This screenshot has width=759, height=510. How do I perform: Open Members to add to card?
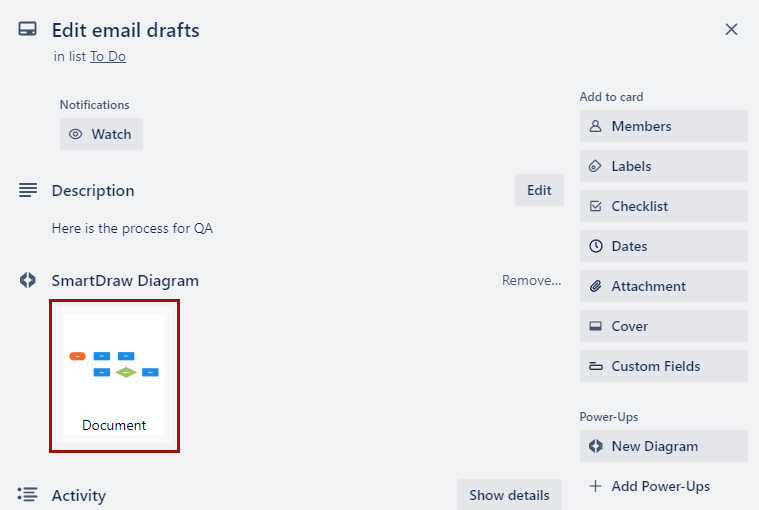(x=664, y=126)
